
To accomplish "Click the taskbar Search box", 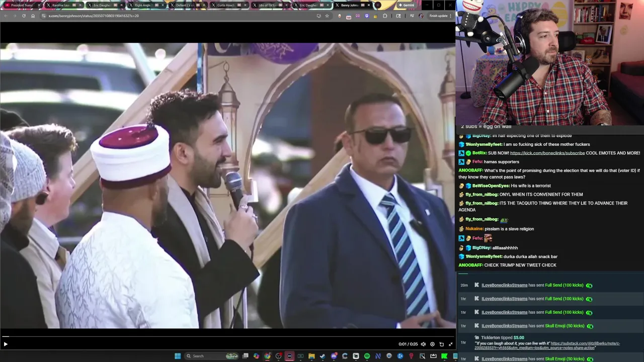I will tap(211, 356).
